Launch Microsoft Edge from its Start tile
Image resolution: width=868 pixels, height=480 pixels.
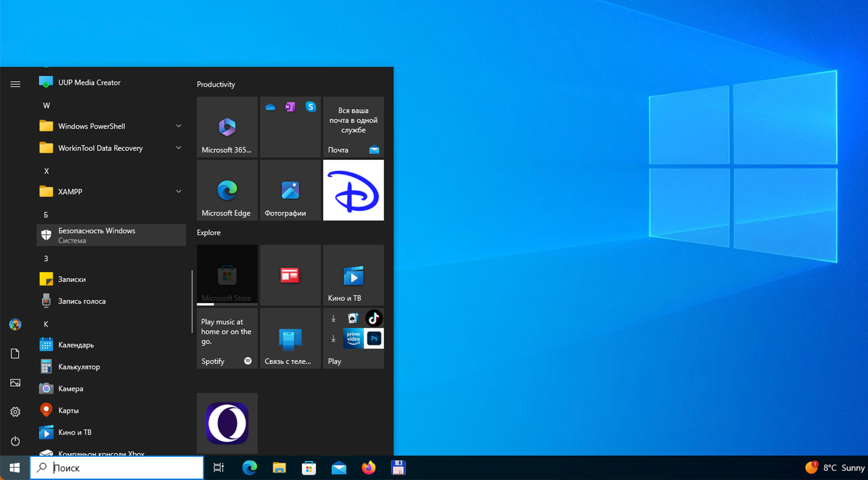pyautogui.click(x=227, y=190)
